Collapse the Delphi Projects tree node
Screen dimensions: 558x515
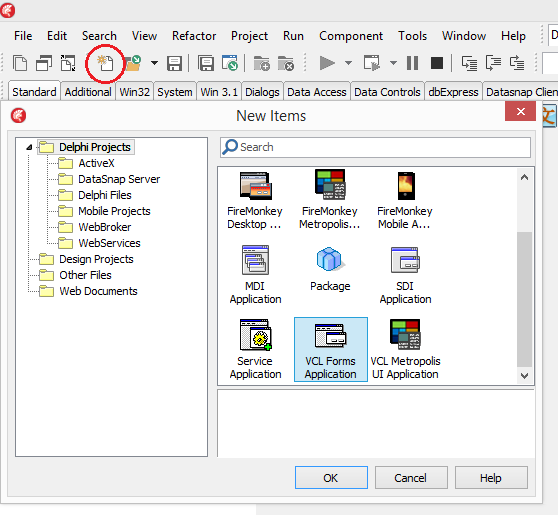29,147
